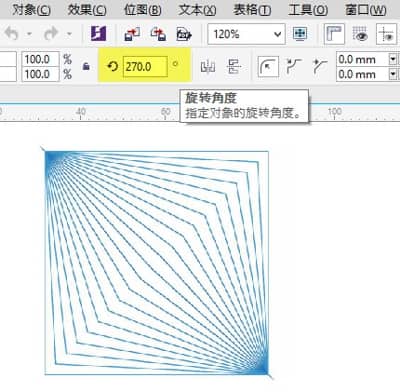Click the Publish to PDF icon
The image size is (400, 392).
(x=184, y=34)
